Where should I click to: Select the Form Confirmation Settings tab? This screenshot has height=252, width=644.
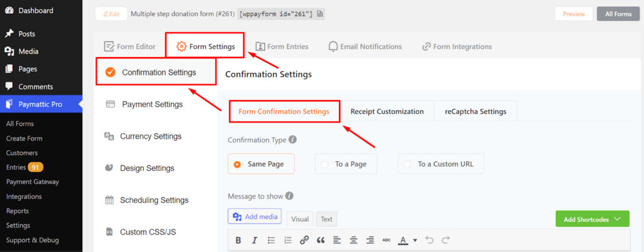(284, 111)
